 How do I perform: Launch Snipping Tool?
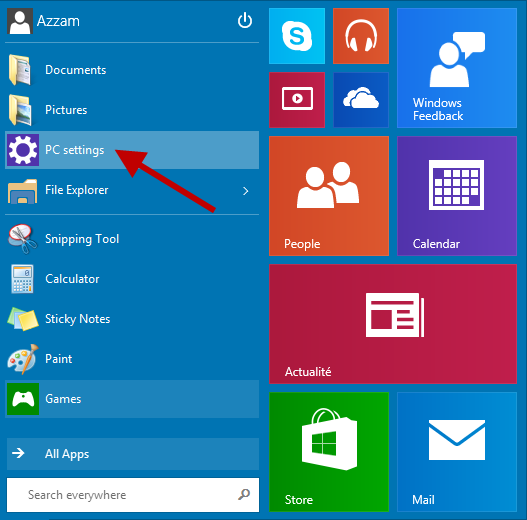[x=132, y=239]
